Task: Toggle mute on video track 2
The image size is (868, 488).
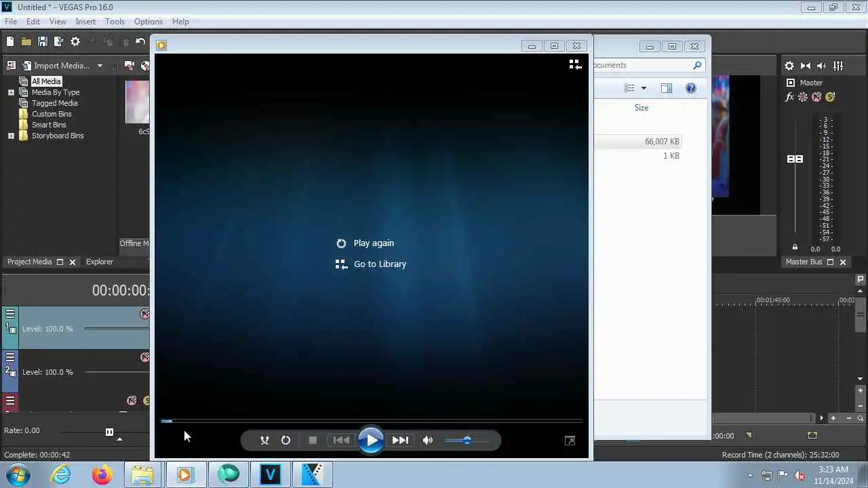Action: [x=144, y=357]
